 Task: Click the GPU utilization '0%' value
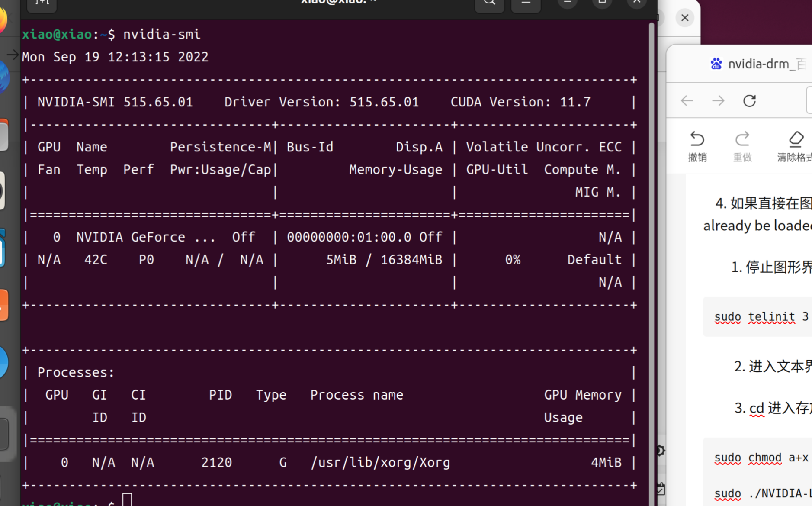coord(513,259)
